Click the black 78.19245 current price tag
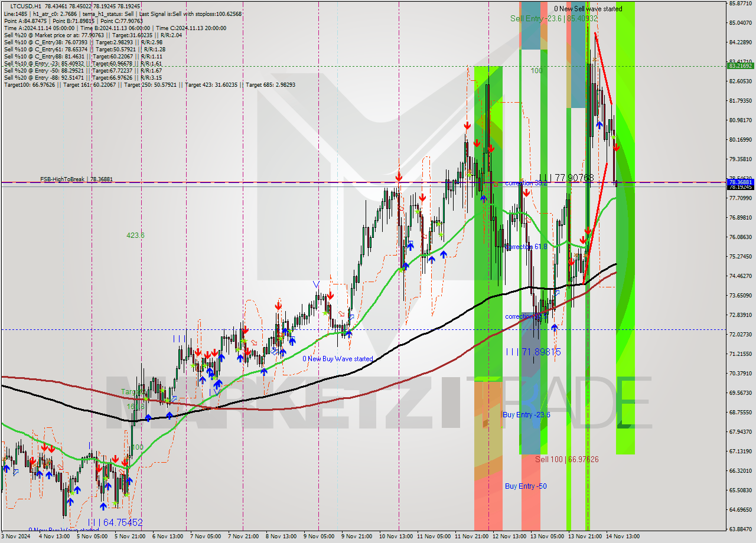 point(741,187)
